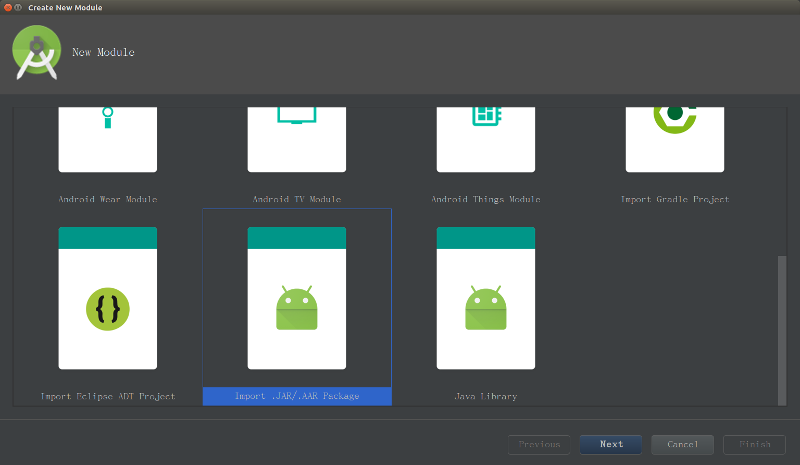Select the Android TV Module thumbnail
The height and width of the screenshot is (465, 800).
pos(297,139)
